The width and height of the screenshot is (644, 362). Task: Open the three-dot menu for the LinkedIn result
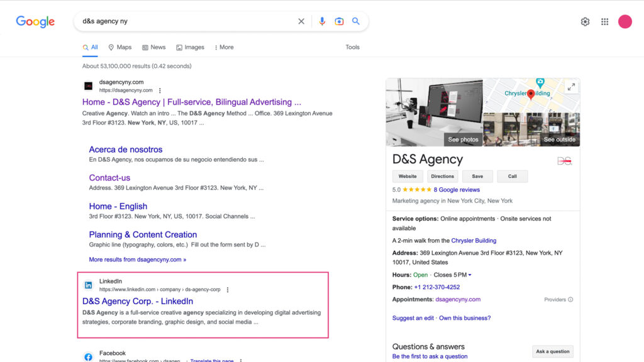pos(228,290)
